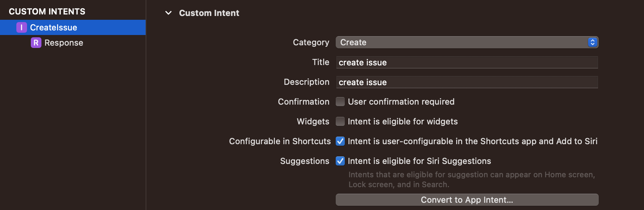Click the Description text field

[467, 82]
